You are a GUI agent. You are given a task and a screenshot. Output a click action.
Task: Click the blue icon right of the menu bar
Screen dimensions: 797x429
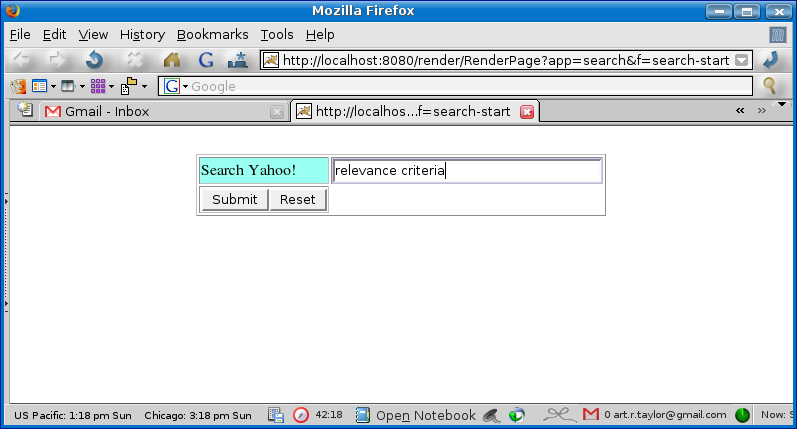[778, 35]
